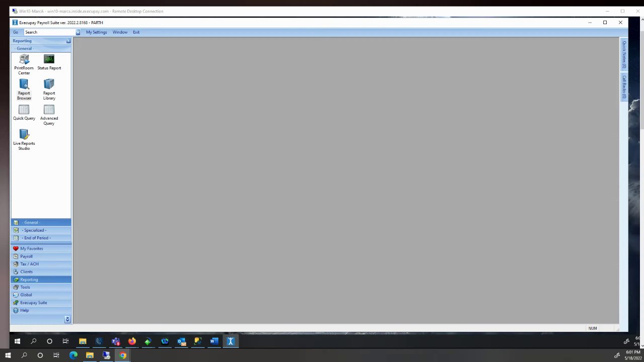Open the Tax / ACH module
Viewport: 644px width, 362px height.
[41, 264]
